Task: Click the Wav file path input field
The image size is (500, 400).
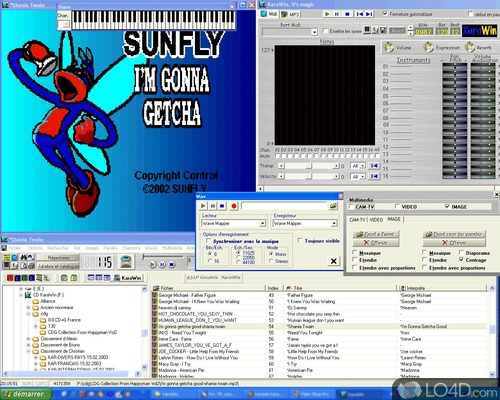Action: click(x=284, y=206)
